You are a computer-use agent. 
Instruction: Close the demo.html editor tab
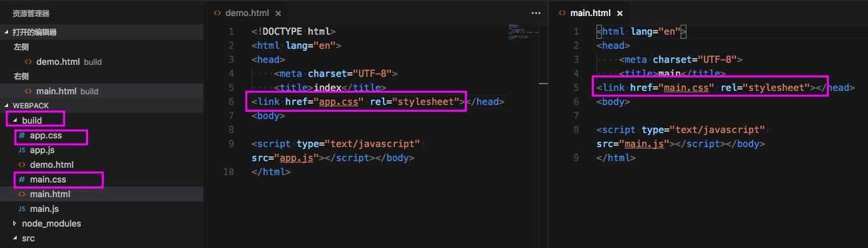(x=278, y=13)
